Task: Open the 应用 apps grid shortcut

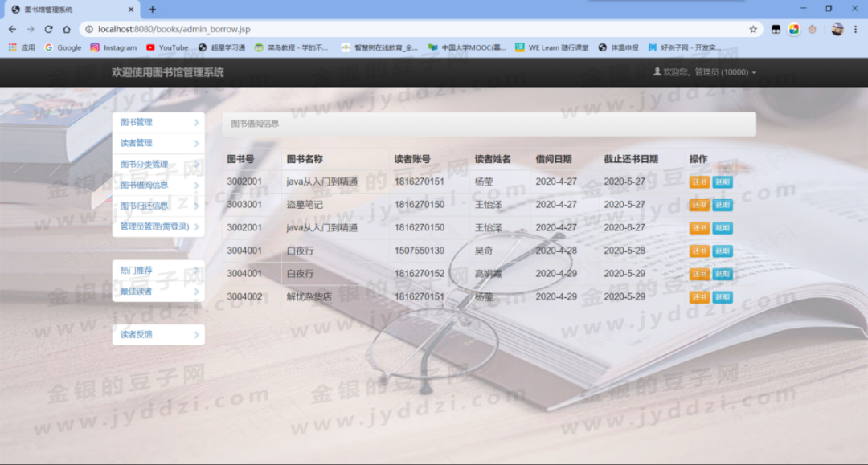Action: point(22,47)
